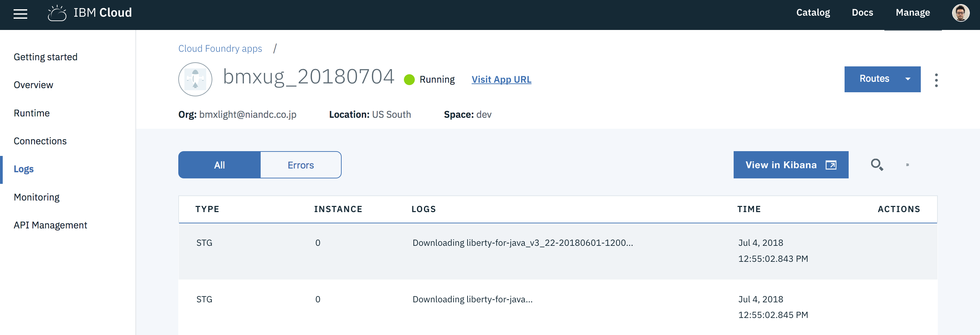Click timestamp 12:55:02.845 PM
Screen dimensions: 980x335
[773, 315]
